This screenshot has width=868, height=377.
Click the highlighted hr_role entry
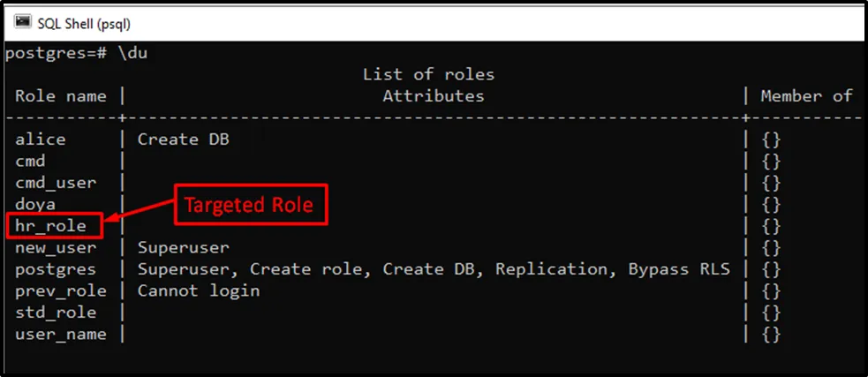coord(51,226)
